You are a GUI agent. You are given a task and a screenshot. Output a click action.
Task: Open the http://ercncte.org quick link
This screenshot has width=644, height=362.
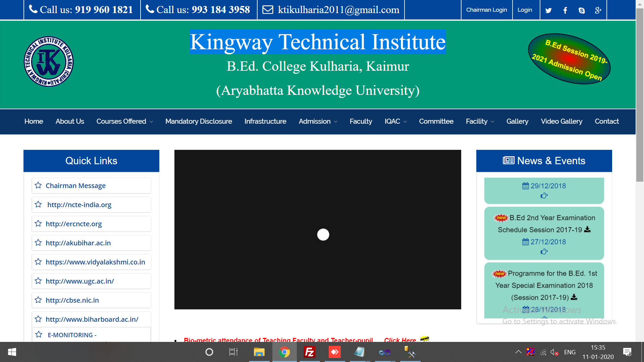pos(92,224)
